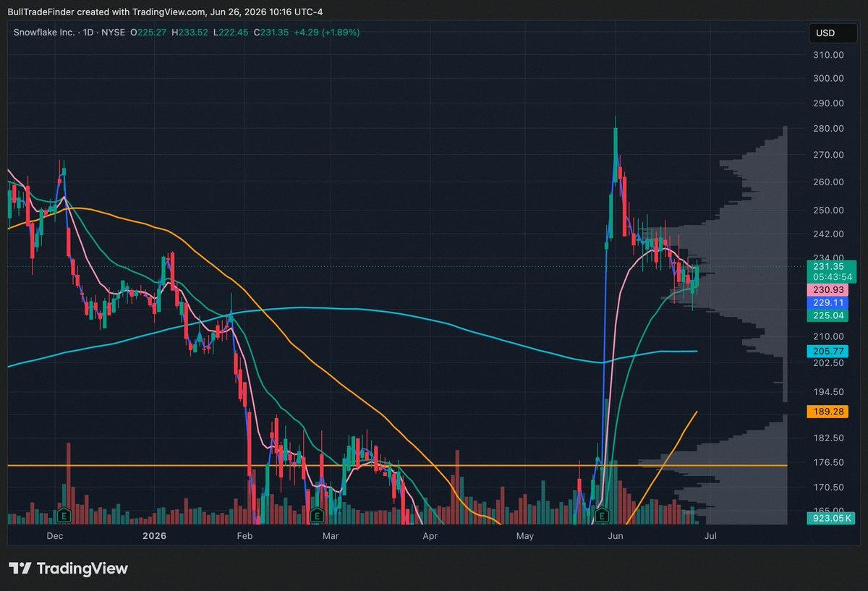Click the orange moving average label 189.28
Screen dimensions: 868x591
829,411
